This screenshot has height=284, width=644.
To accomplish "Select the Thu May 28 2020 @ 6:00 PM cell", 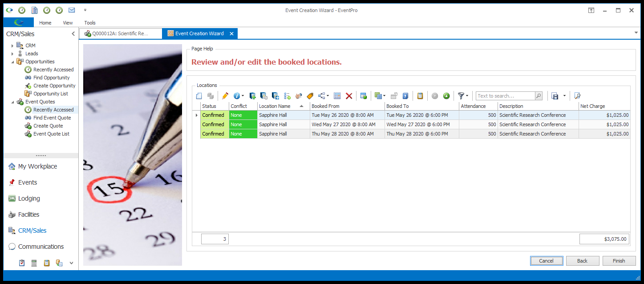I will click(x=422, y=134).
